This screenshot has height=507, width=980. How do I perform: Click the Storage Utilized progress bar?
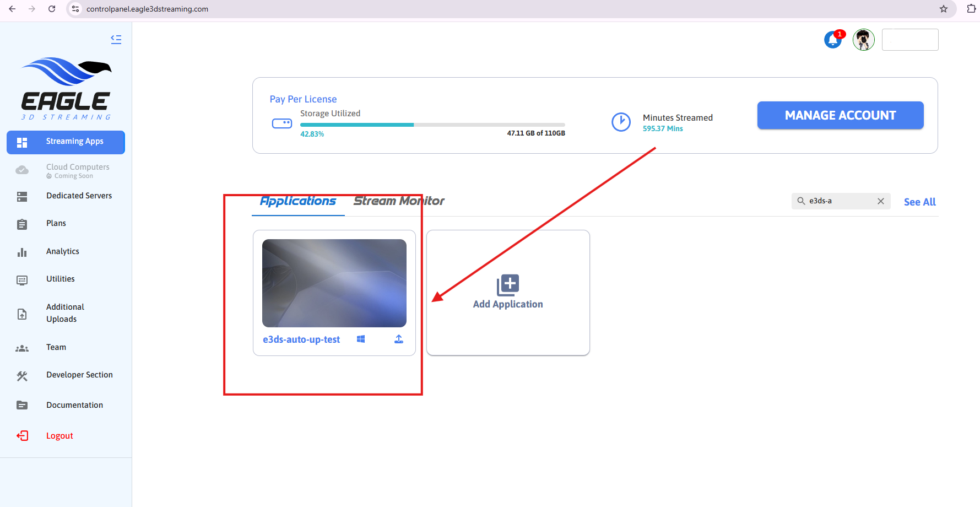point(432,125)
